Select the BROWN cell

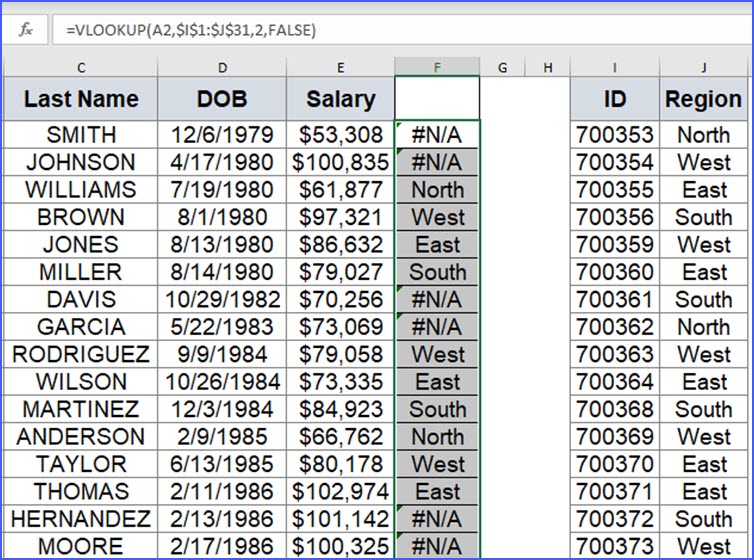[x=81, y=217]
